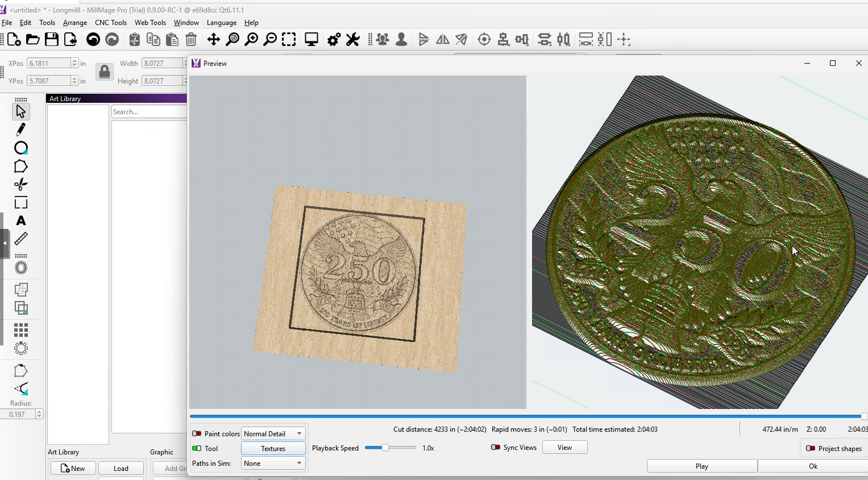Viewport: 868px width, 480px height.
Task: Click the Height value field
Action: [x=162, y=81]
